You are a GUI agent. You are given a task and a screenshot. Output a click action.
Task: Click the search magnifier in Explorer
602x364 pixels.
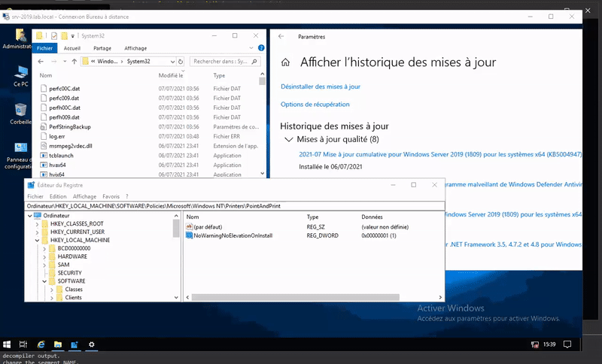[x=254, y=62]
